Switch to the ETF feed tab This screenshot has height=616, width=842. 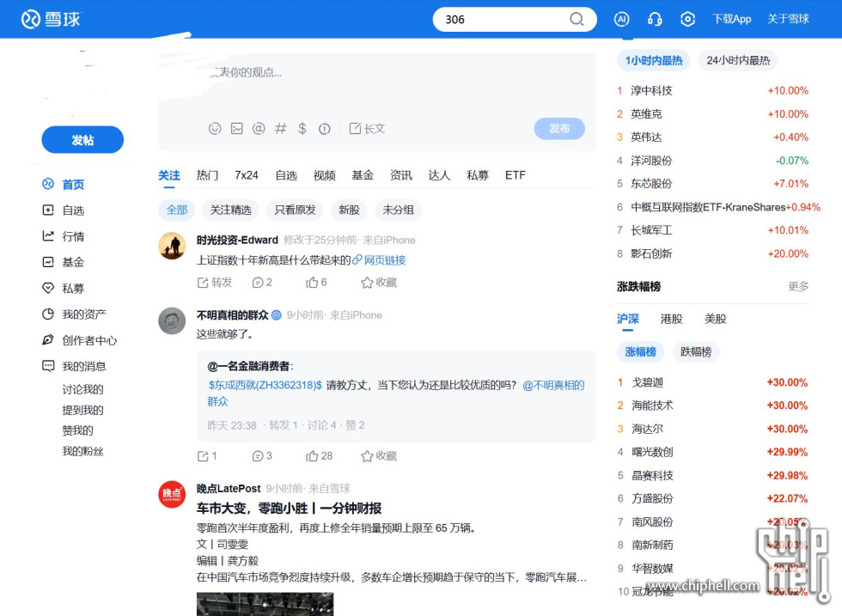click(x=516, y=175)
